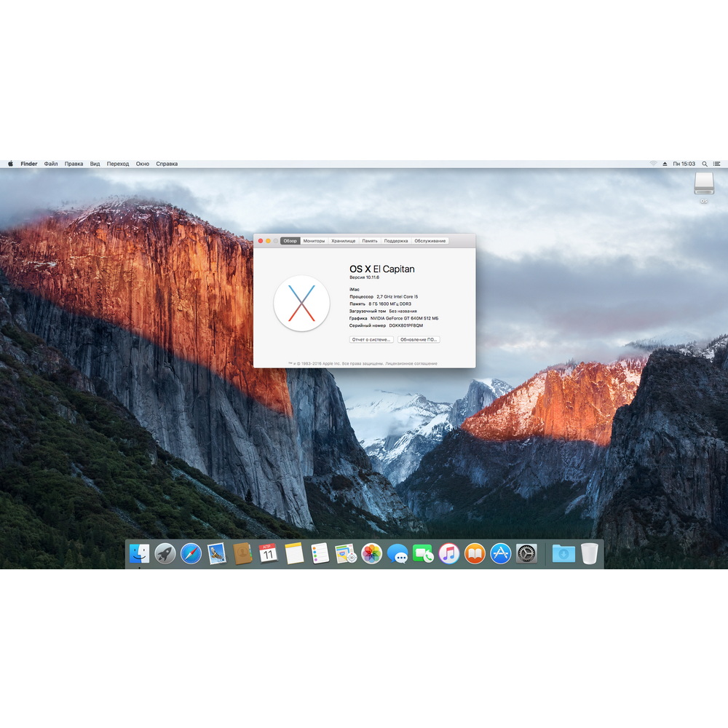Open Notification Center list icon
728x728 pixels.
tap(717, 164)
